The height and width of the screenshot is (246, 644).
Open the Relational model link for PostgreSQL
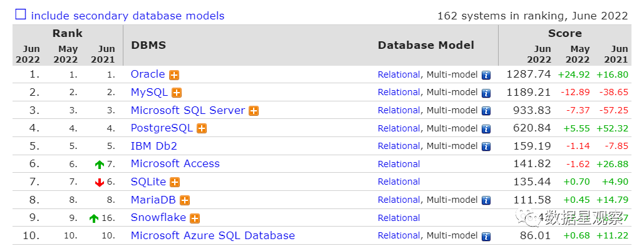point(399,128)
